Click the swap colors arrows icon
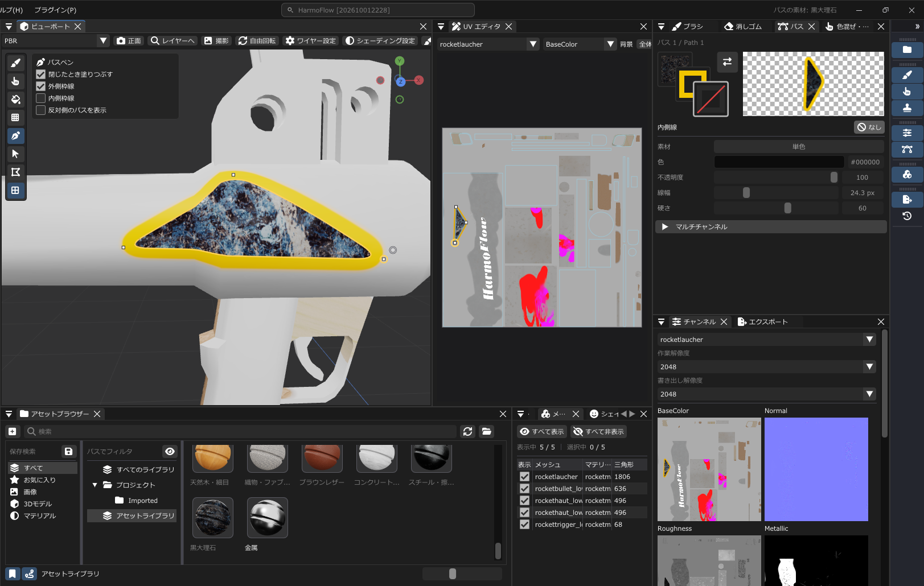924x586 pixels. click(x=727, y=62)
